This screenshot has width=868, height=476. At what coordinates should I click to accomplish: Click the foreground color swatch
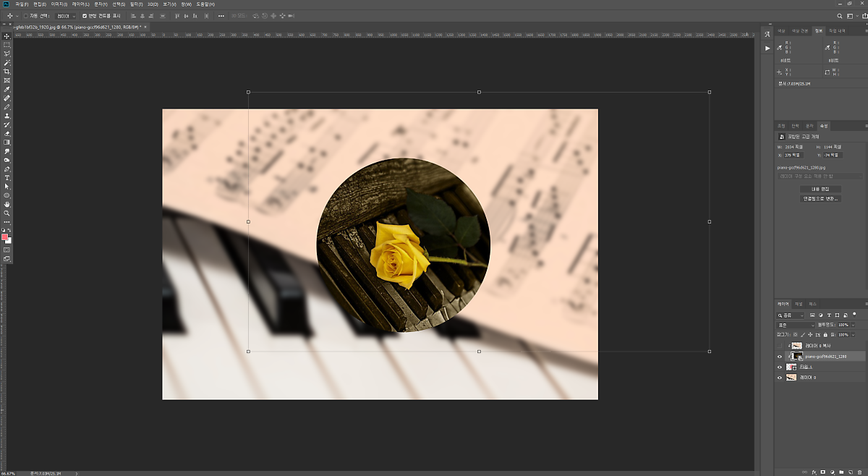tap(5, 237)
